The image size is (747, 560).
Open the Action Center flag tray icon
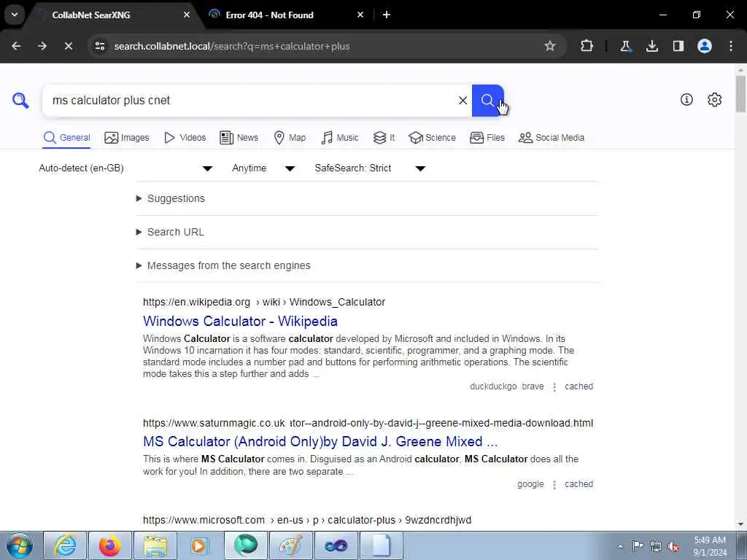[638, 546]
